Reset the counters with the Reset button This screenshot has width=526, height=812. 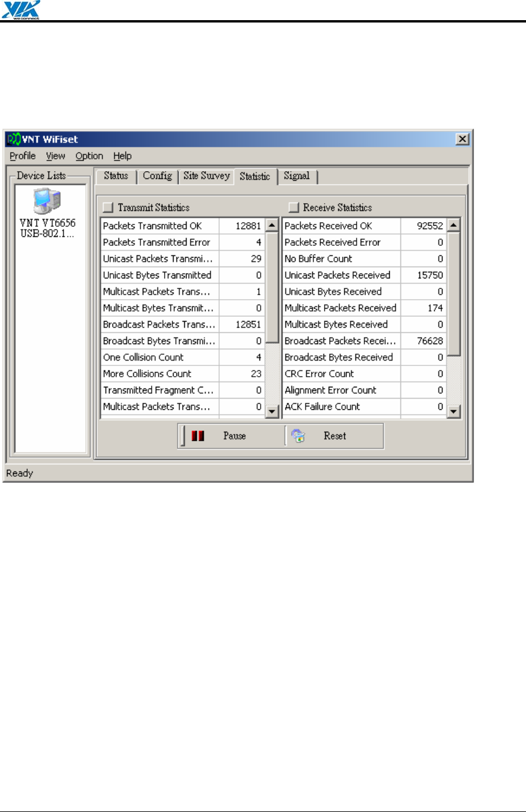[x=333, y=436]
